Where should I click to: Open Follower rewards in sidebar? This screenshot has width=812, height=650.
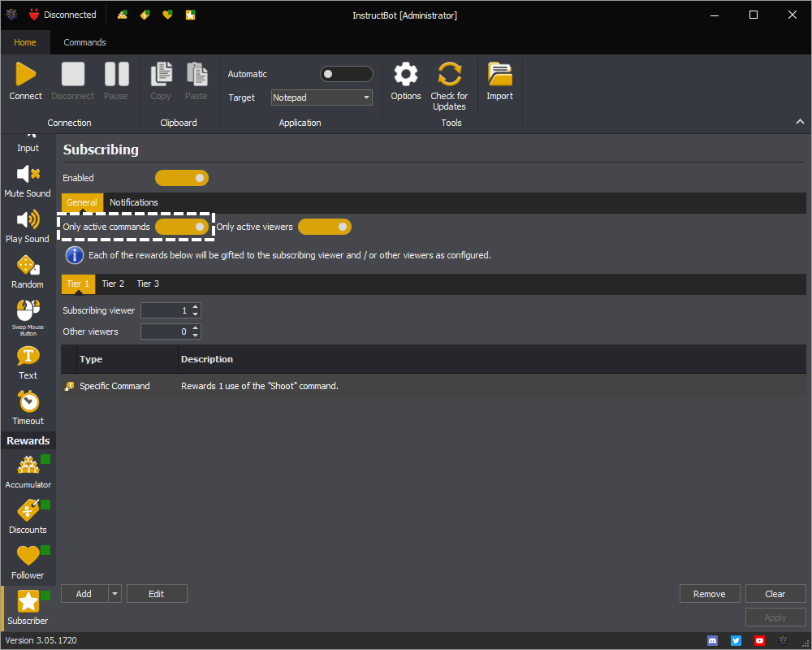tap(28, 563)
